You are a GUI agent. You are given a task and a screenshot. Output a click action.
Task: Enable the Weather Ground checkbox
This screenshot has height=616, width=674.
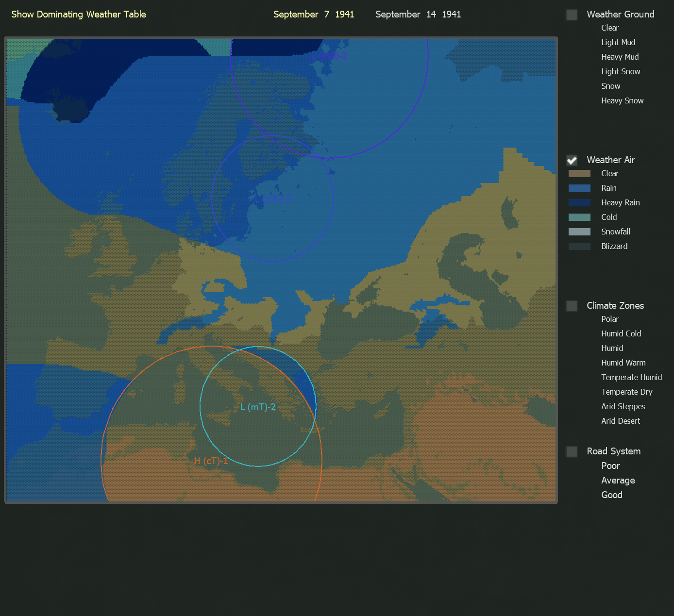(x=572, y=15)
